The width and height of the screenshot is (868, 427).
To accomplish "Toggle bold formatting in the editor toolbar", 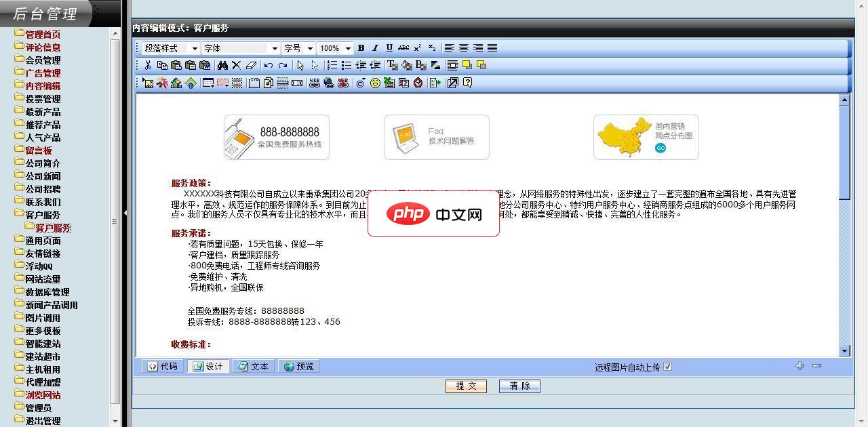I will (361, 48).
